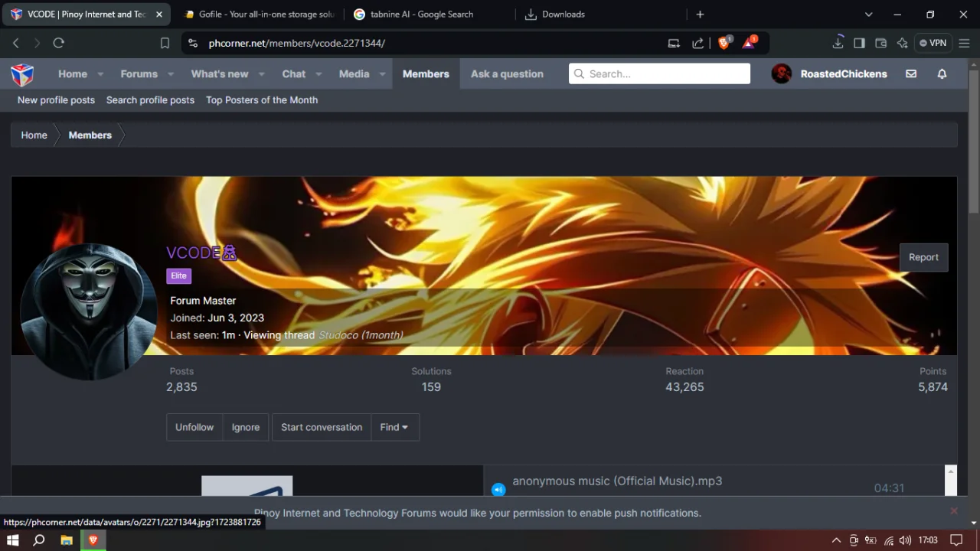The width and height of the screenshot is (980, 551).
Task: Open New profile posts link
Action: [x=56, y=100]
